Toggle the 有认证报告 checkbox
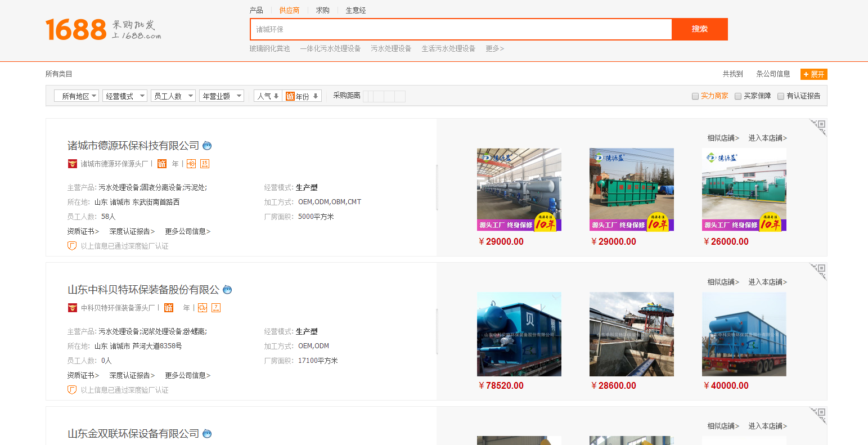868x445 pixels. [781, 96]
